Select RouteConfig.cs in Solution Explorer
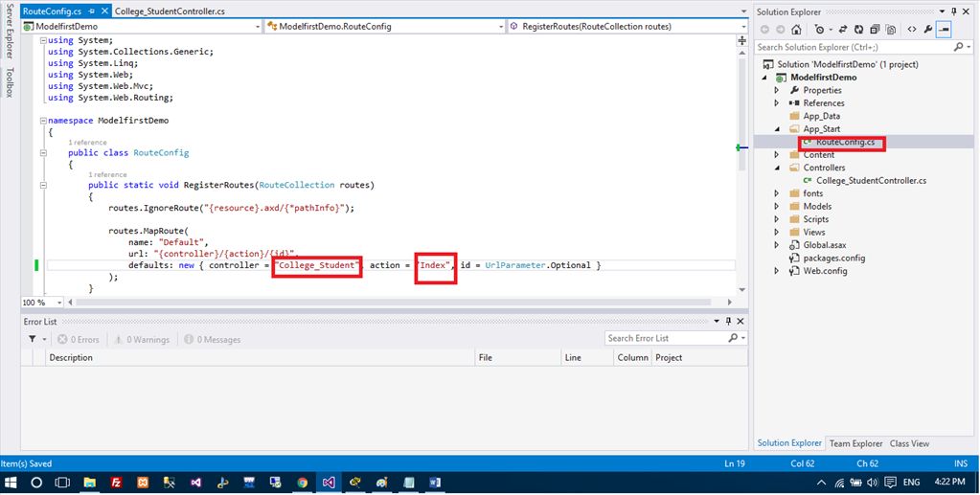The width and height of the screenshot is (980, 495). pos(844,142)
